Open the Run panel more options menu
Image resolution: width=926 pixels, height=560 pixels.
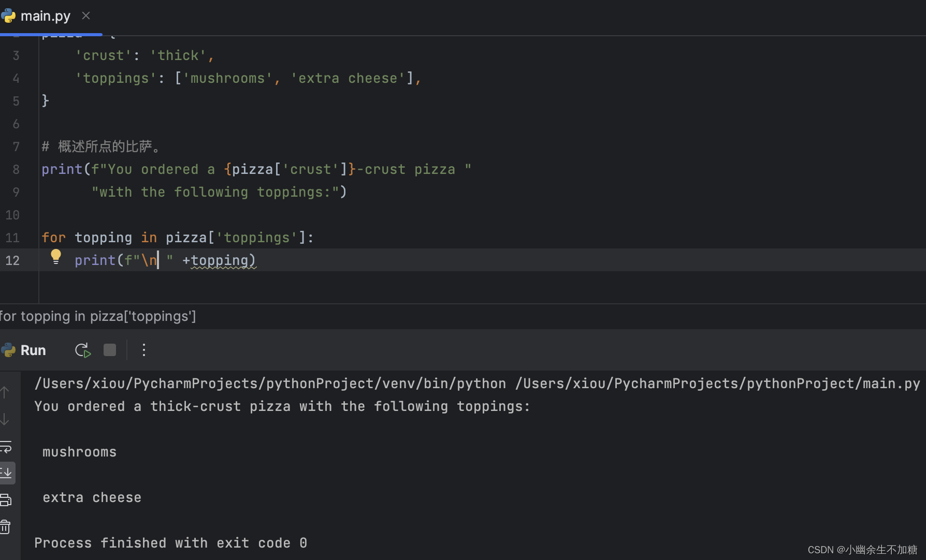[x=144, y=350]
